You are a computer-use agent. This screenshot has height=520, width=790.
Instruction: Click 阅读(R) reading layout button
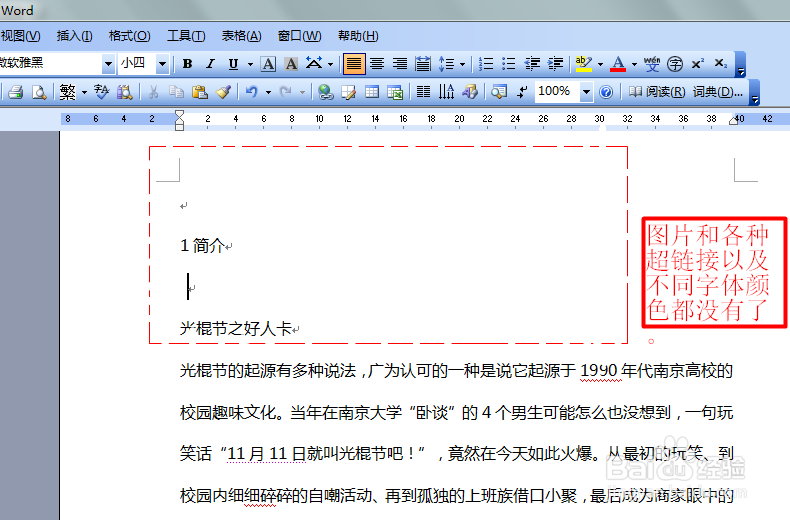(657, 92)
